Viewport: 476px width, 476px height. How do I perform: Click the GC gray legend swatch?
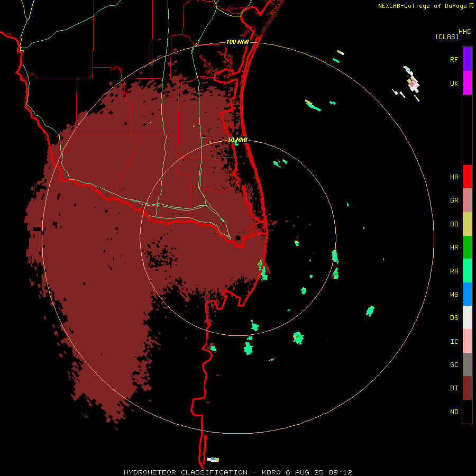(467, 364)
